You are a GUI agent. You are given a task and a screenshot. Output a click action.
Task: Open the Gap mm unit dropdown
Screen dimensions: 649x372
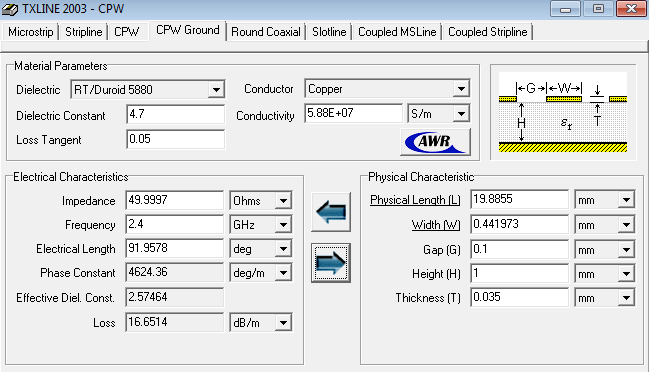[x=626, y=250]
